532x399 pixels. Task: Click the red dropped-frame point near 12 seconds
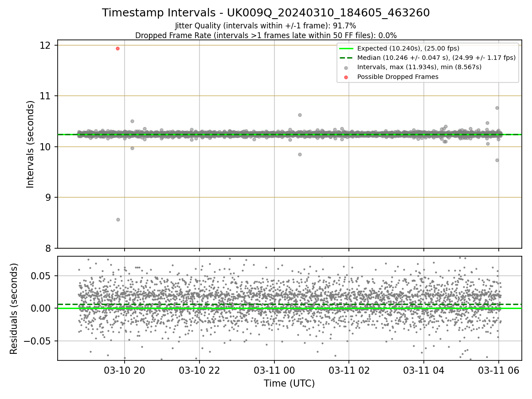pos(117,48)
